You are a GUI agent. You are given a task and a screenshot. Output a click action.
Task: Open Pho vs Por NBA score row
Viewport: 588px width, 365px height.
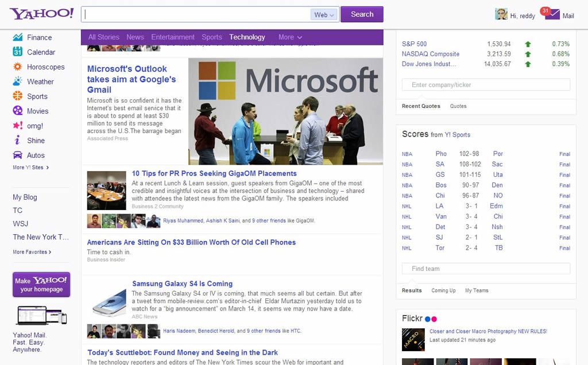click(x=486, y=154)
